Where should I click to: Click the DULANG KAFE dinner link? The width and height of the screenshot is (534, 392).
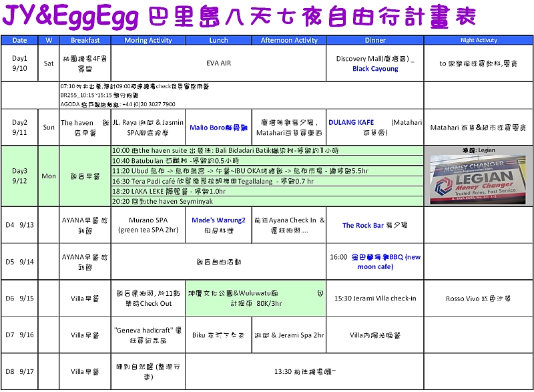[351, 122]
